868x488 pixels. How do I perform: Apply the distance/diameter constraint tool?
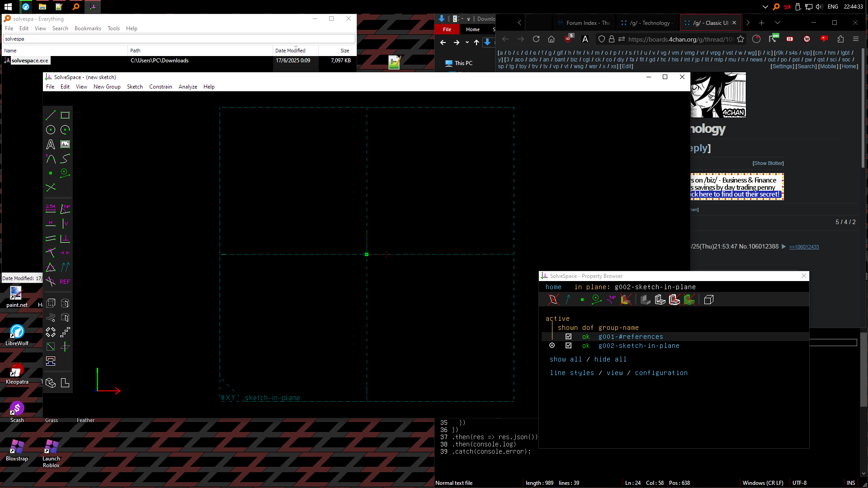click(x=51, y=209)
